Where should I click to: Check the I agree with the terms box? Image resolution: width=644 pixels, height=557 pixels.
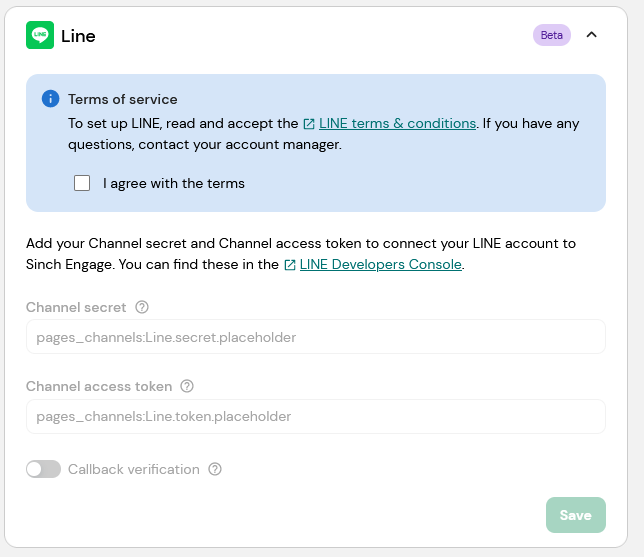click(x=82, y=183)
